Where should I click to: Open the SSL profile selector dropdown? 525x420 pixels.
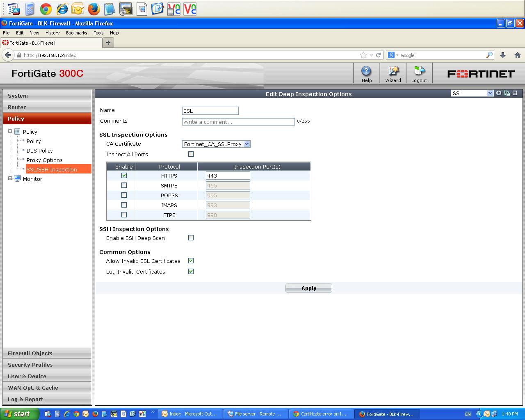[x=490, y=93]
